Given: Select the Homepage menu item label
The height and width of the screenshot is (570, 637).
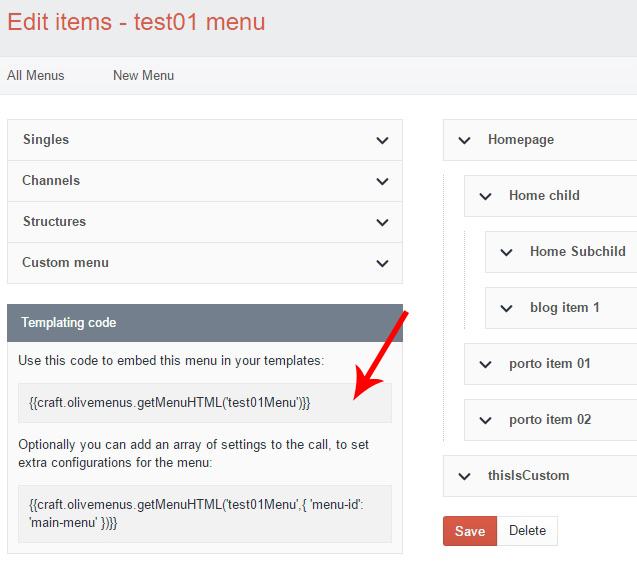Looking at the screenshot, I should [521, 140].
